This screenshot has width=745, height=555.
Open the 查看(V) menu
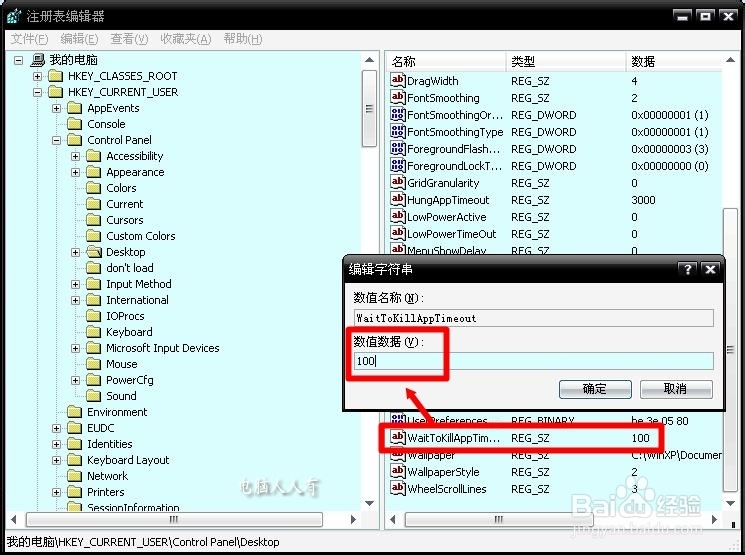tap(129, 39)
